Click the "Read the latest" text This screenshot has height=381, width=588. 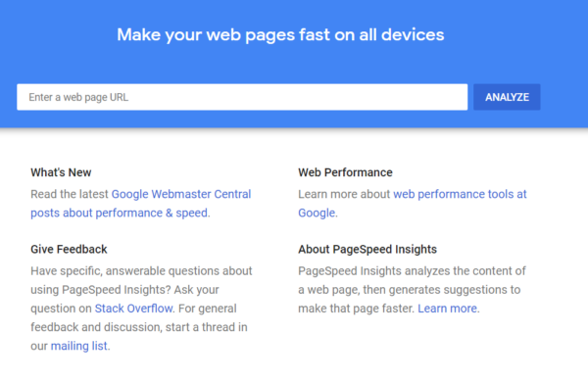(70, 194)
